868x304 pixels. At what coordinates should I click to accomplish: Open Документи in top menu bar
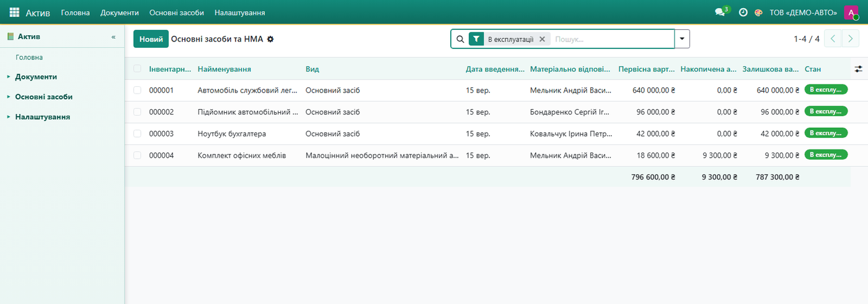click(120, 12)
